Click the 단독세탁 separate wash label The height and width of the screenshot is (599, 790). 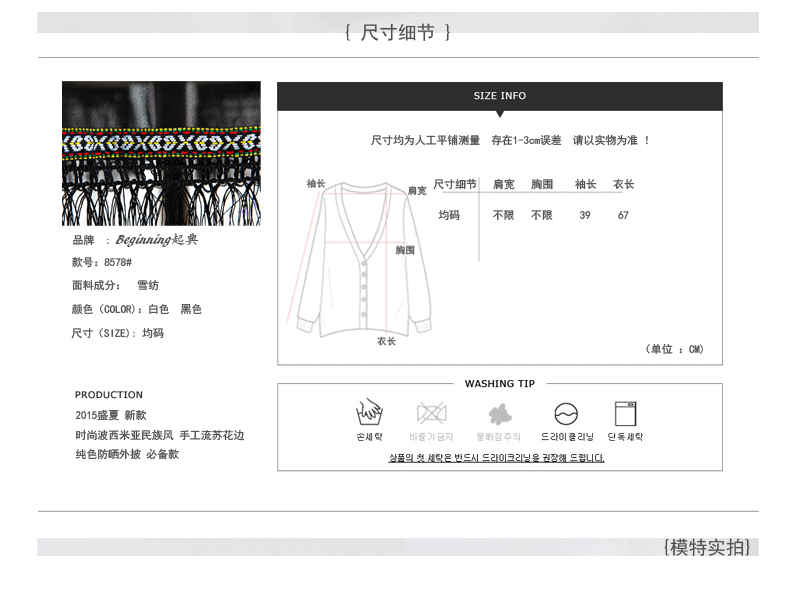(625, 437)
